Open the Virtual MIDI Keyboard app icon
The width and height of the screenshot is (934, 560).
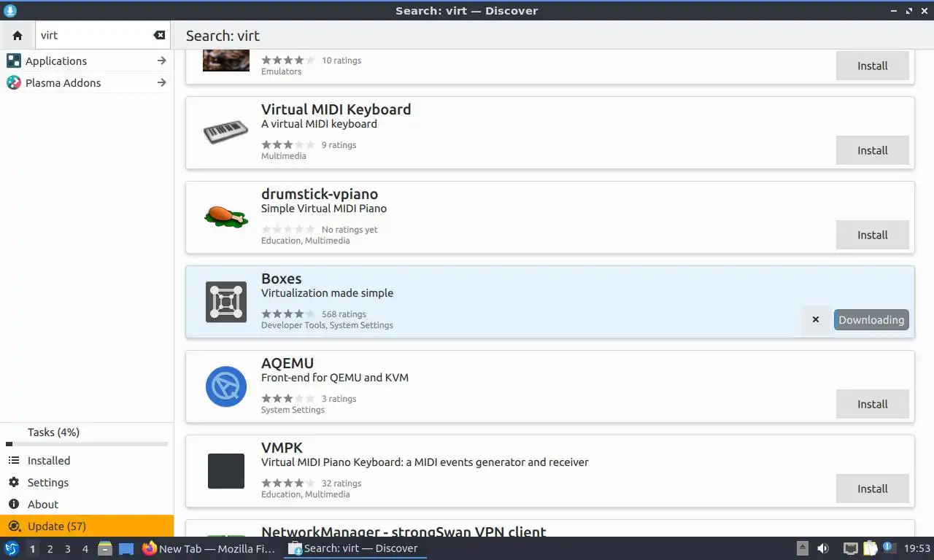click(225, 133)
